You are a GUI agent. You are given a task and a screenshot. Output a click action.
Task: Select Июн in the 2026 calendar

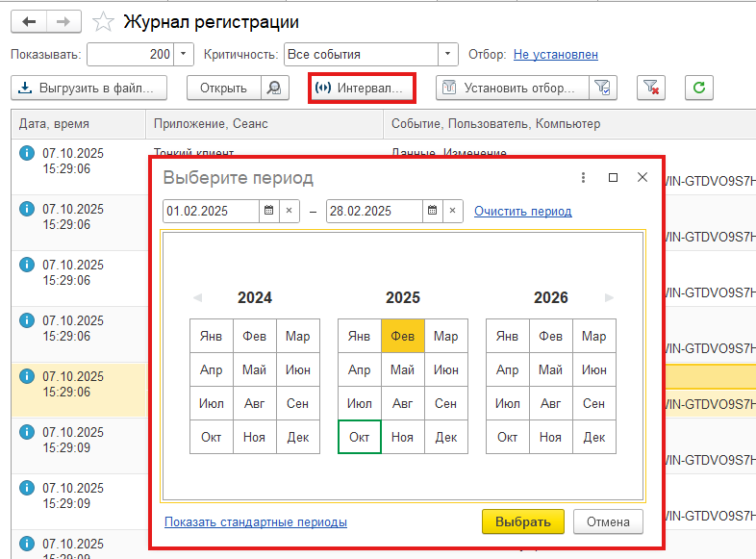point(594,369)
